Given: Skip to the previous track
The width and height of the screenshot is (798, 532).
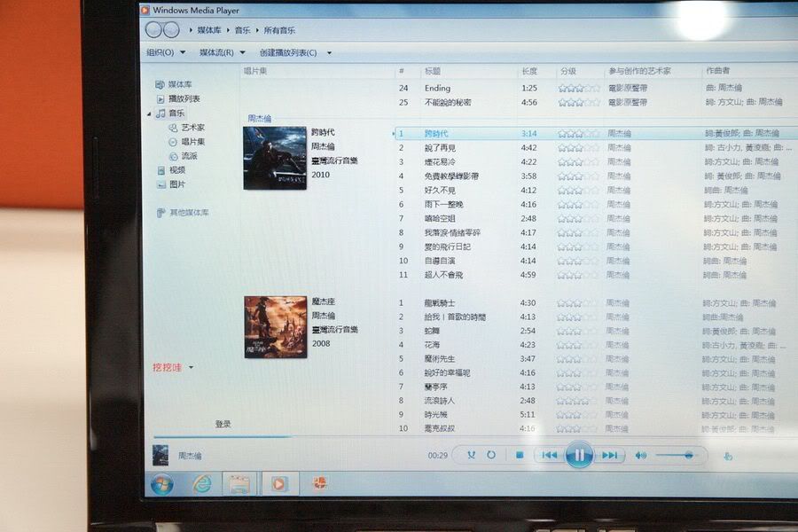Looking at the screenshot, I should [549, 455].
